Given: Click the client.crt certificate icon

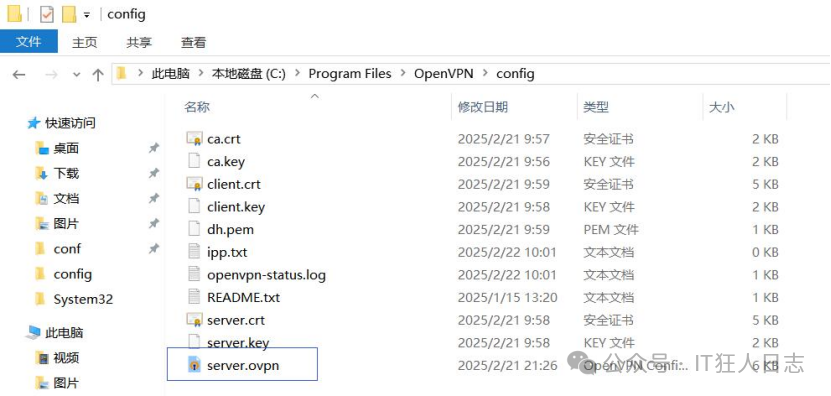Looking at the screenshot, I should 195,184.
